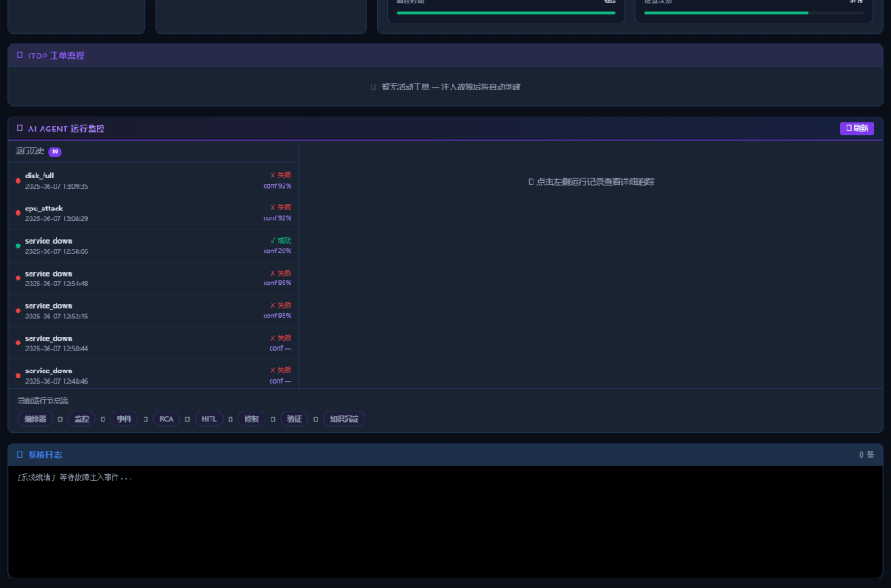Open the disk_full run record
Image resolution: width=891 pixels, height=588 pixels.
[153, 181]
